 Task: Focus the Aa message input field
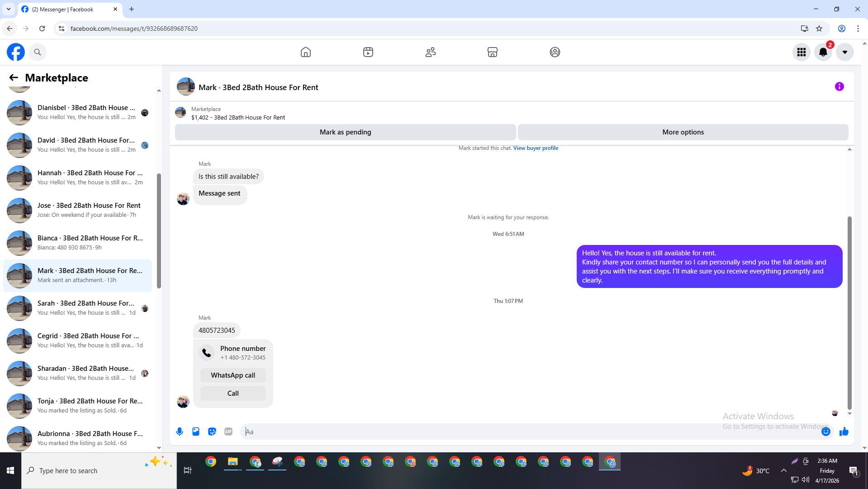click(530, 431)
